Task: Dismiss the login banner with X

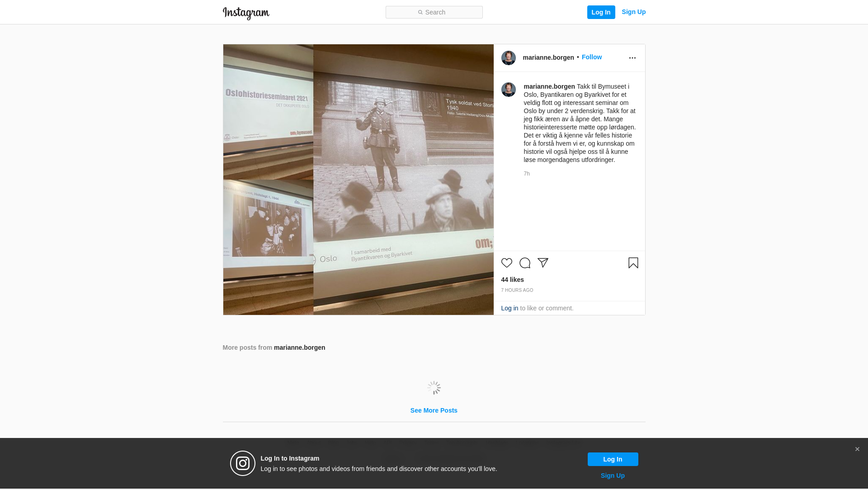Action: pos(857,449)
